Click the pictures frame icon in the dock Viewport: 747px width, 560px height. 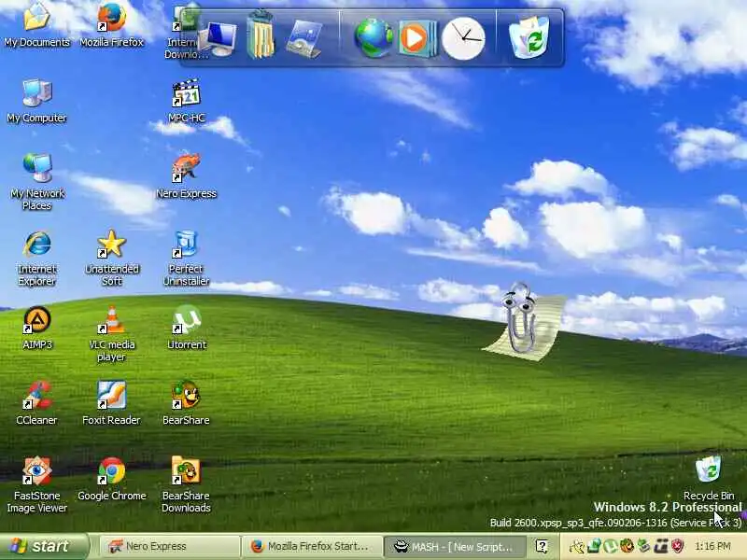pos(304,39)
